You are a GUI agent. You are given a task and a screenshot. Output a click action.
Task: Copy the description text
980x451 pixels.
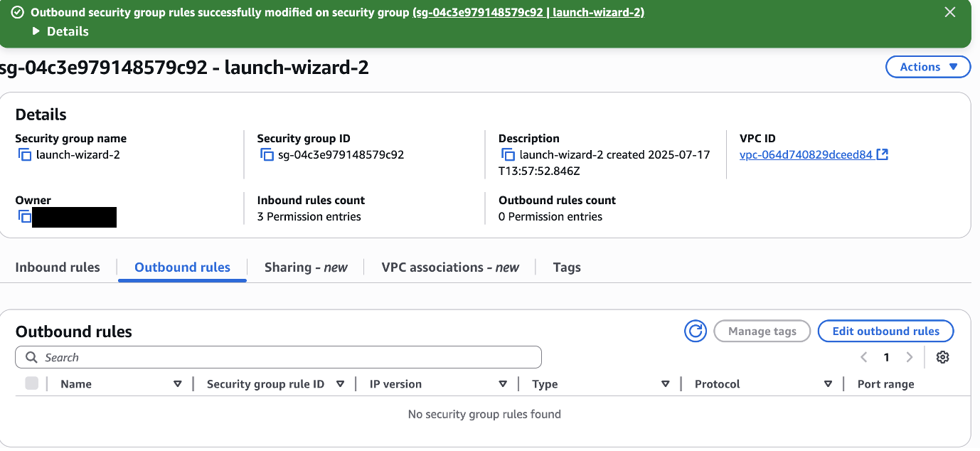508,155
